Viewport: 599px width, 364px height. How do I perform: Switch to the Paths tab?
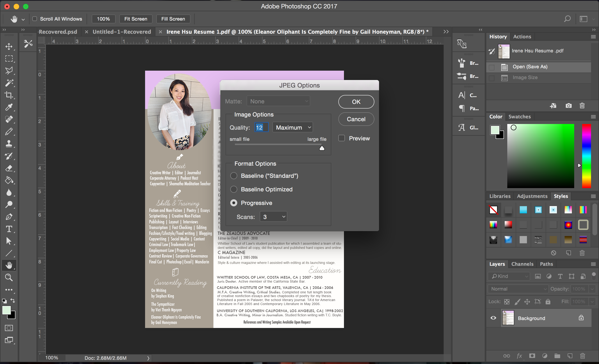(546, 264)
